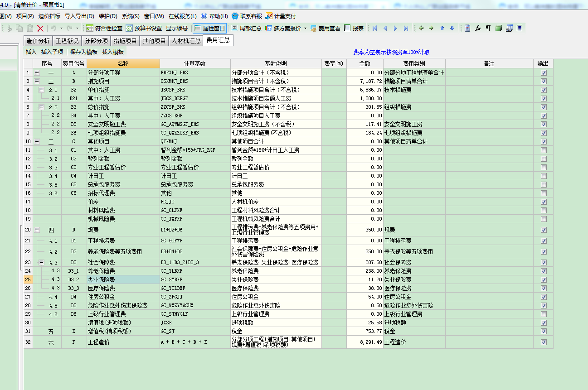Select 金额 cell 8,291.49 of 工程造价

click(365, 342)
